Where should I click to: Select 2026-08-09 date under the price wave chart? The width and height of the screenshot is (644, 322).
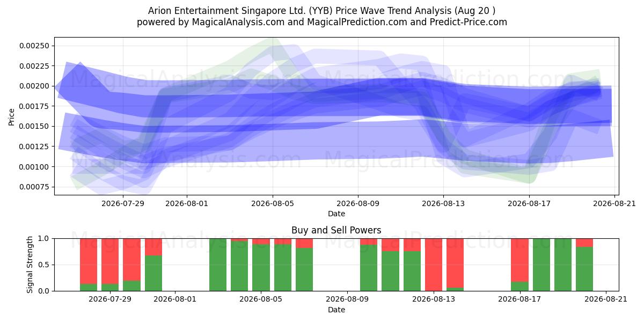click(358, 203)
